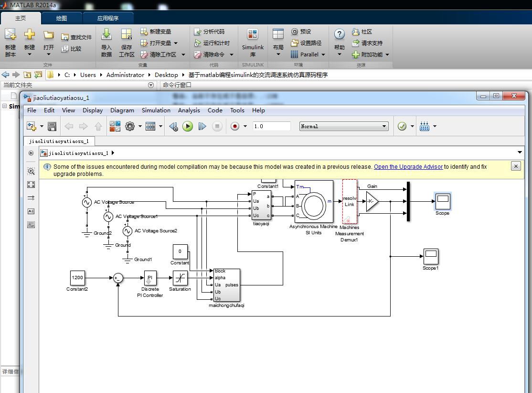Click the Step Back icon
The image size is (532, 393).
click(x=173, y=126)
